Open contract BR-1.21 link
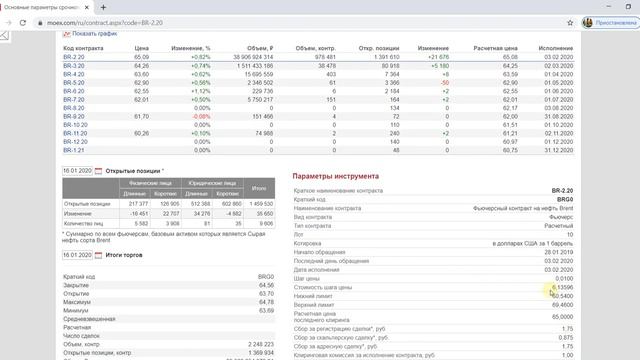The width and height of the screenshot is (640, 360). coord(74,150)
